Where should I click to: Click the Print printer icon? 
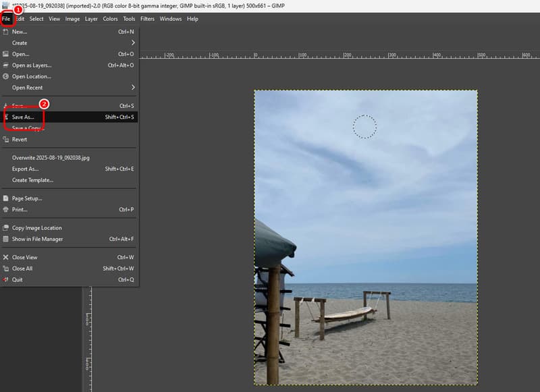5,210
